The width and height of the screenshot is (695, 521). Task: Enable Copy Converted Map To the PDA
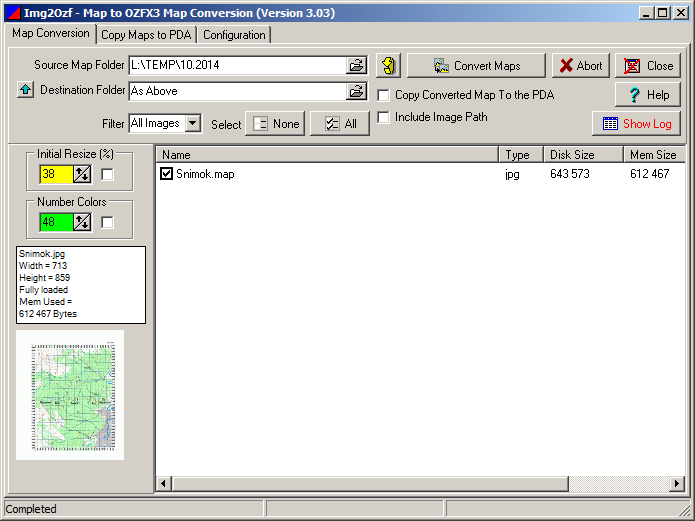(384, 96)
